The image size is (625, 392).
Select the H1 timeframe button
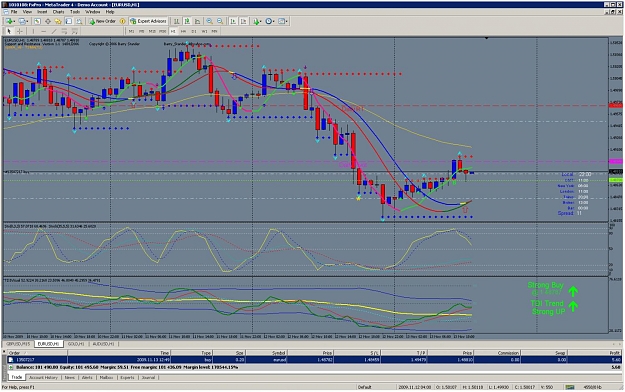(173, 31)
